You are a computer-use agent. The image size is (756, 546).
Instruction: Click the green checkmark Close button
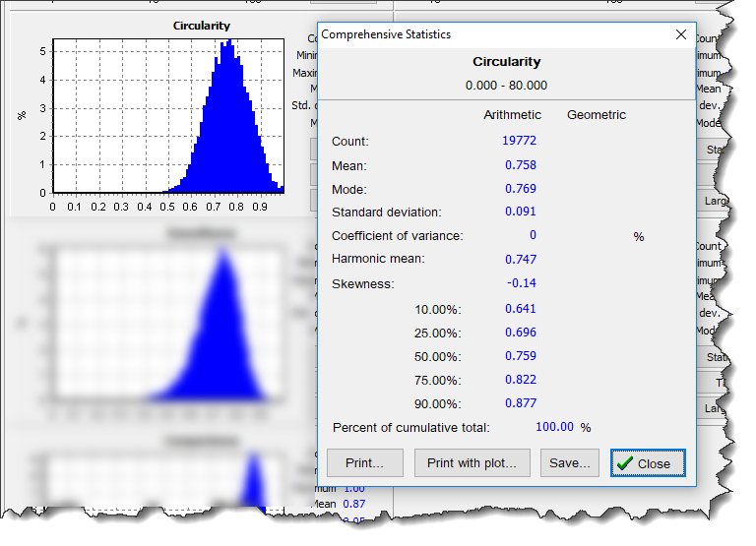click(646, 463)
